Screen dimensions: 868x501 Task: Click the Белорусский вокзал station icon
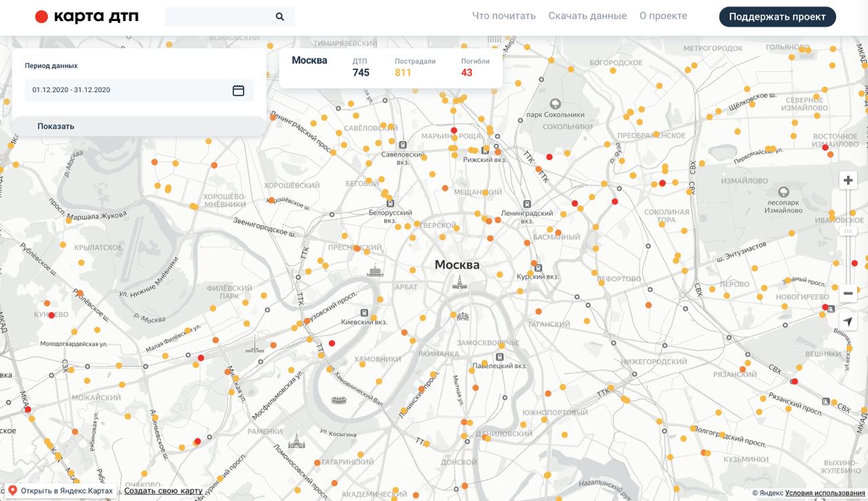click(390, 203)
